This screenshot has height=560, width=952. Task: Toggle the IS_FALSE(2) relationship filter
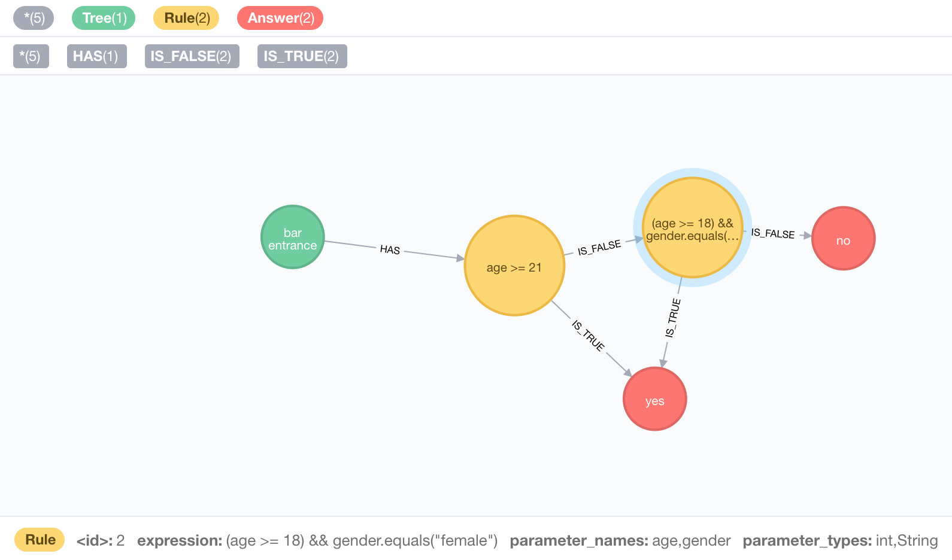point(192,56)
